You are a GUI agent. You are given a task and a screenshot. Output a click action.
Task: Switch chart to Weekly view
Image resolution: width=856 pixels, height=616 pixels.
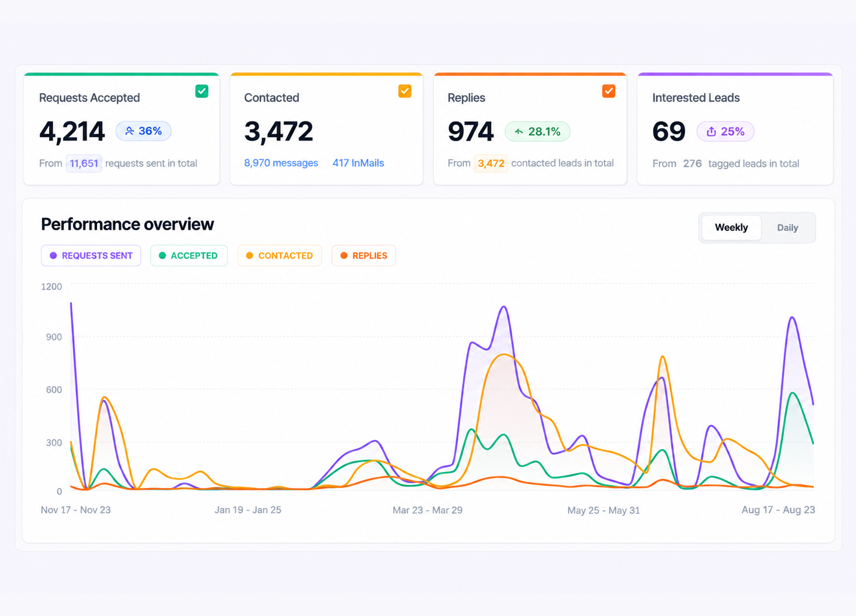[731, 228]
